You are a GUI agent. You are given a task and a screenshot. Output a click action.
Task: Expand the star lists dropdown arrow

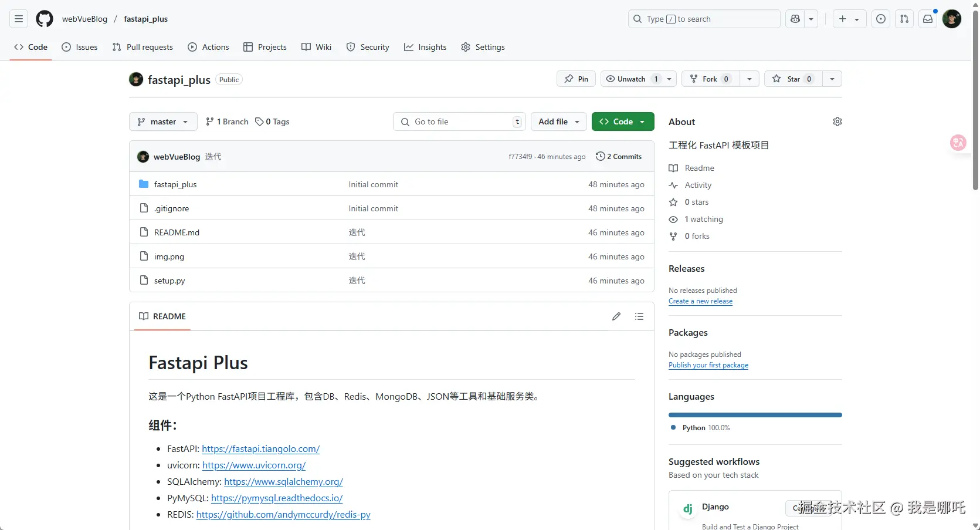click(832, 79)
